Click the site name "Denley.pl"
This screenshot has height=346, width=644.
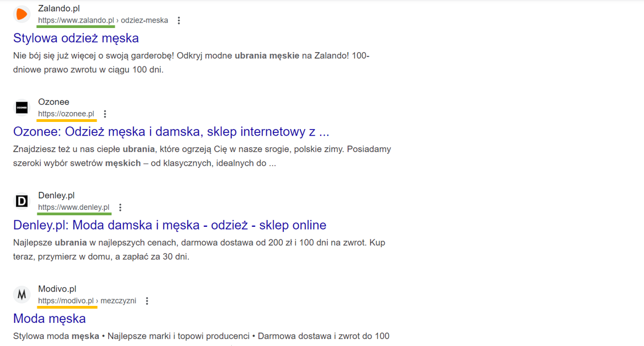tap(56, 196)
